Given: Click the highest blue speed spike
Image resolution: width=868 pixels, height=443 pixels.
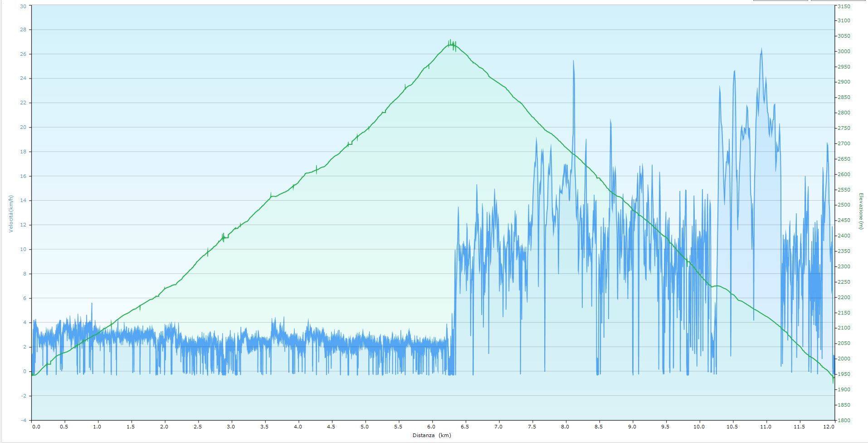Looking at the screenshot, I should pos(761,50).
